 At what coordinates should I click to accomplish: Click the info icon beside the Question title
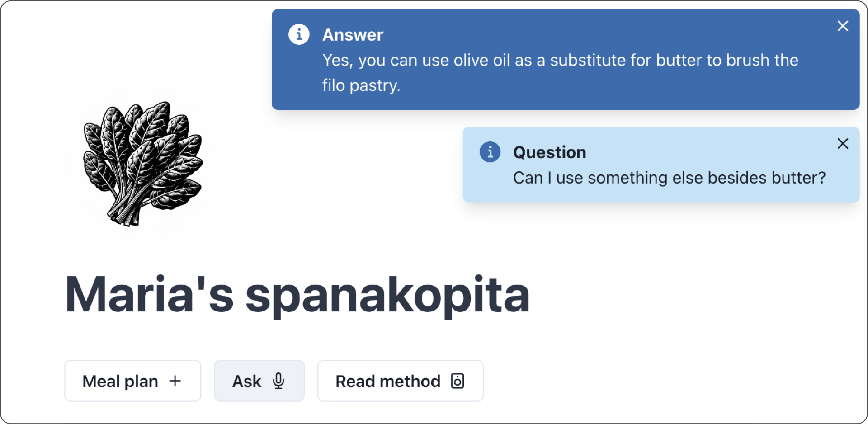(490, 152)
